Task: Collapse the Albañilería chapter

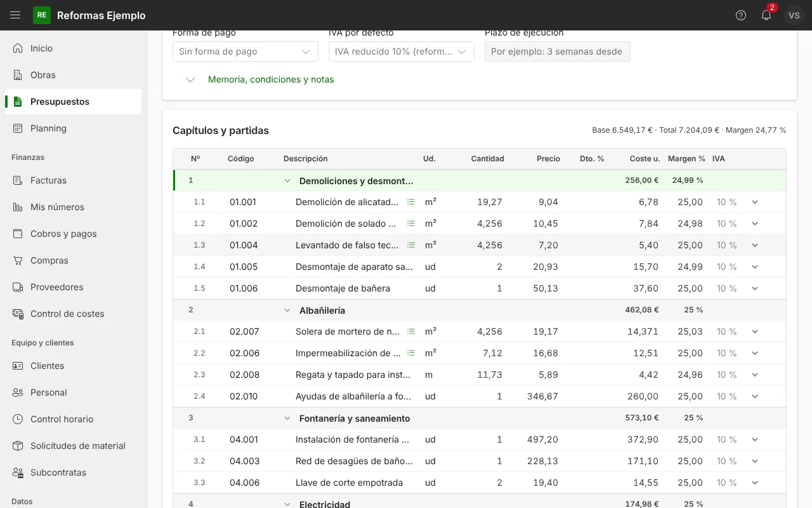Action: pyautogui.click(x=287, y=311)
